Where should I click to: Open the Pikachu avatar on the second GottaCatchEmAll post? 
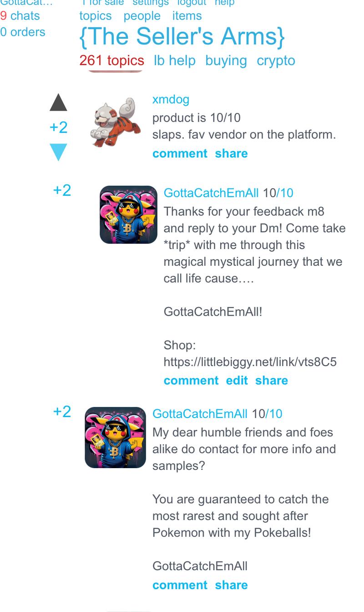click(x=115, y=437)
